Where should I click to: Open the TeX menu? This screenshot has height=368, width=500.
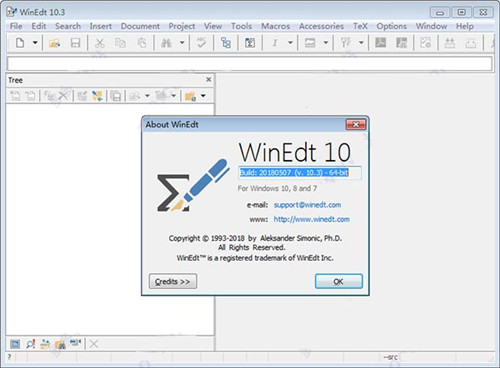360,26
